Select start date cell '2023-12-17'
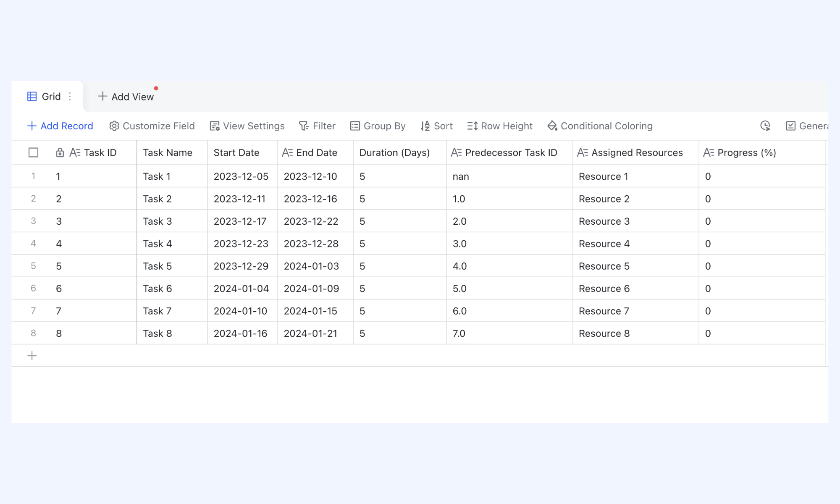Image resolution: width=840 pixels, height=504 pixels. point(242,221)
